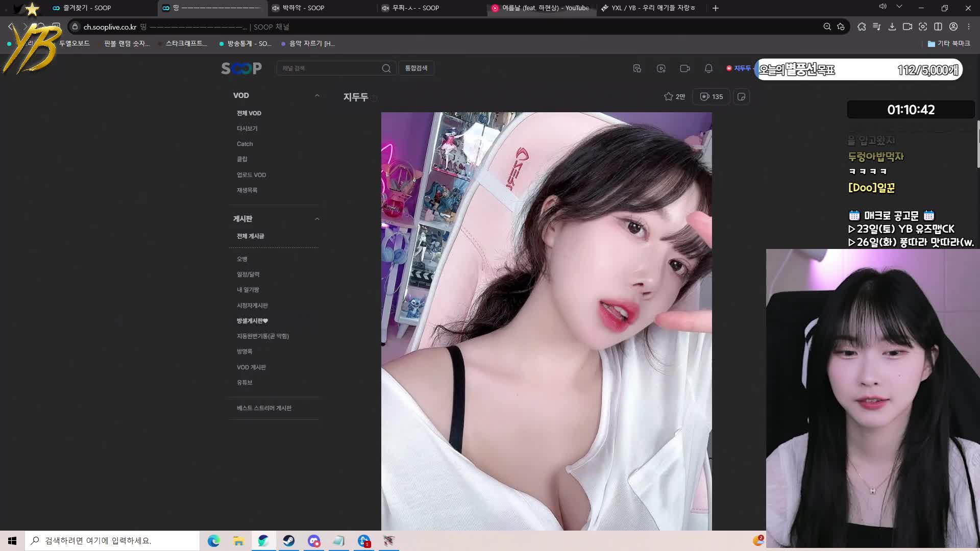This screenshot has width=980, height=551.
Task: Open browser extensions puzzle icon
Action: pos(862,27)
